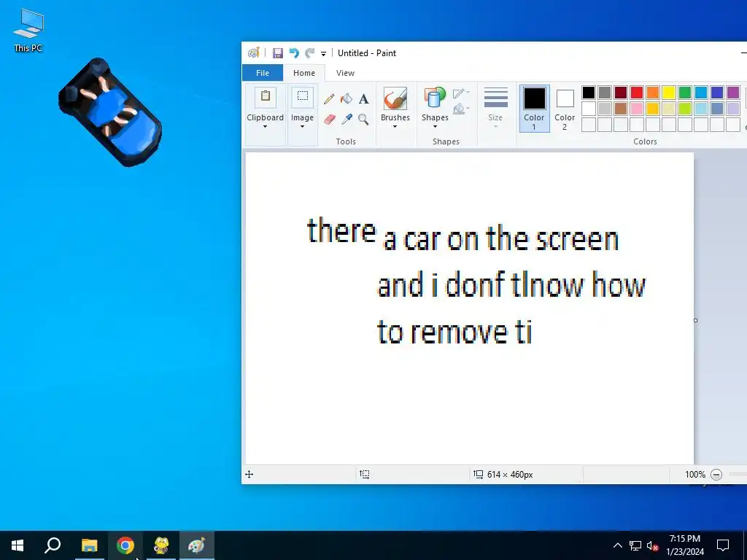Switch to the View ribbon tab
Image resolution: width=747 pixels, height=560 pixels.
345,73
